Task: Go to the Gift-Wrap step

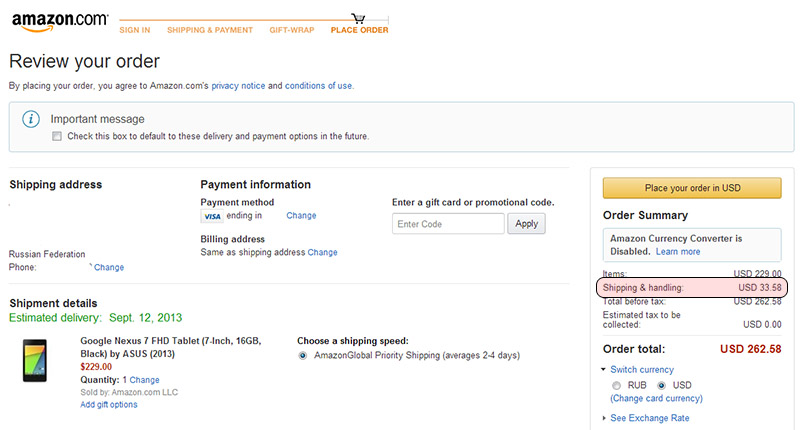Action: 292,30
